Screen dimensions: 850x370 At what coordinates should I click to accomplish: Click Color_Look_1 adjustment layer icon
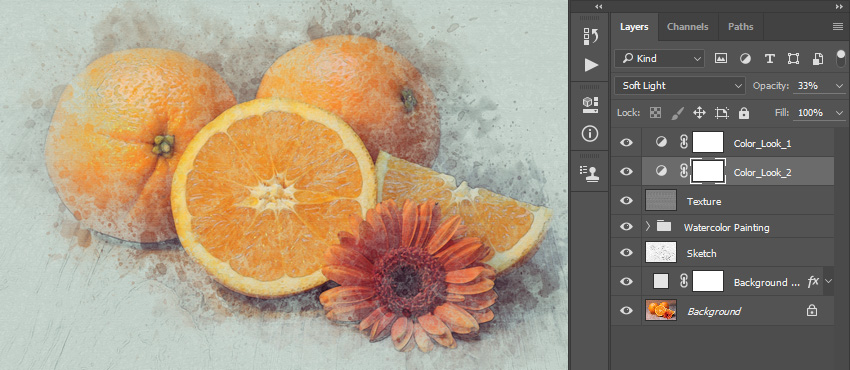coord(661,142)
